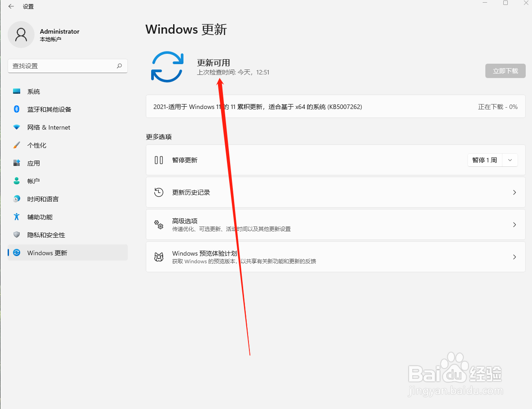Click the 暂停更新 label
Image resolution: width=532 pixels, height=409 pixels.
[x=184, y=160]
